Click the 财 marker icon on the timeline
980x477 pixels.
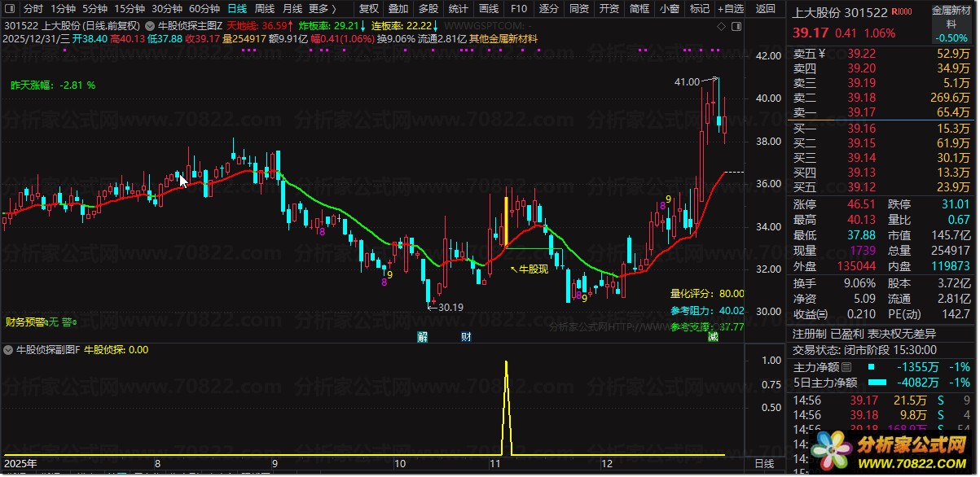tap(465, 336)
